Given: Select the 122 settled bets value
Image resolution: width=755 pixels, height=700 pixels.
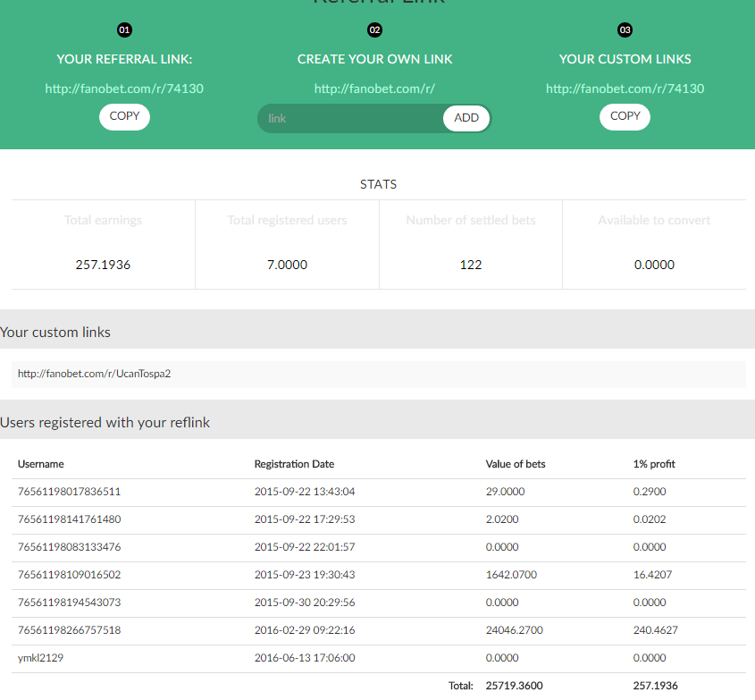Looking at the screenshot, I should [x=471, y=265].
